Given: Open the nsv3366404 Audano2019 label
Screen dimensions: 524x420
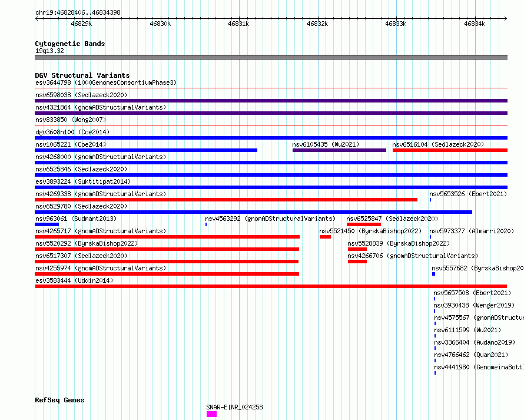Looking at the screenshot, I should [475, 342].
